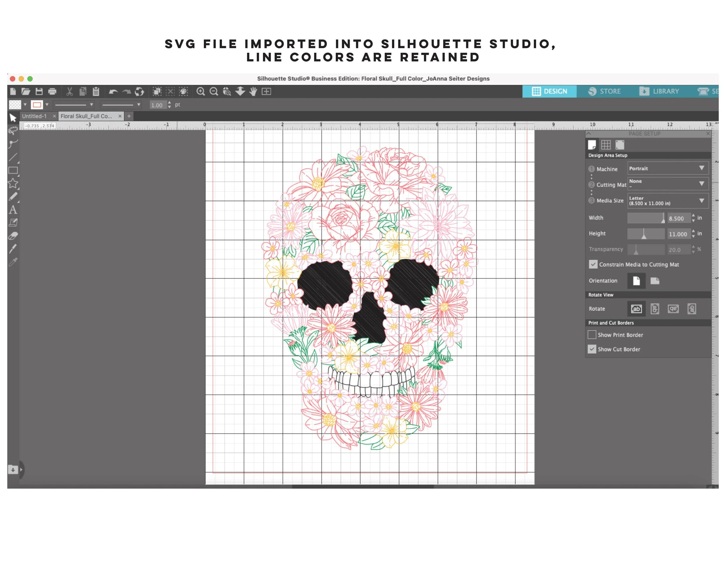Click the Copy icon in the top toolbar
This screenshot has width=728, height=563.
coord(83,92)
